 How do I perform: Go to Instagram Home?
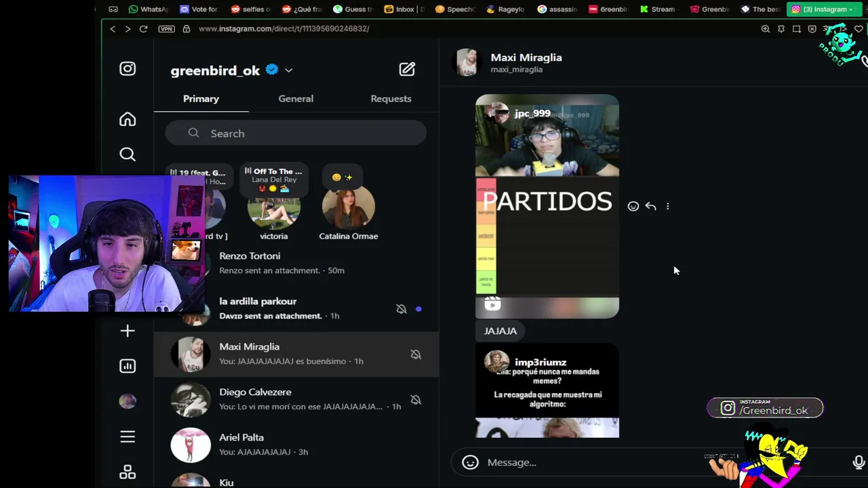(127, 119)
